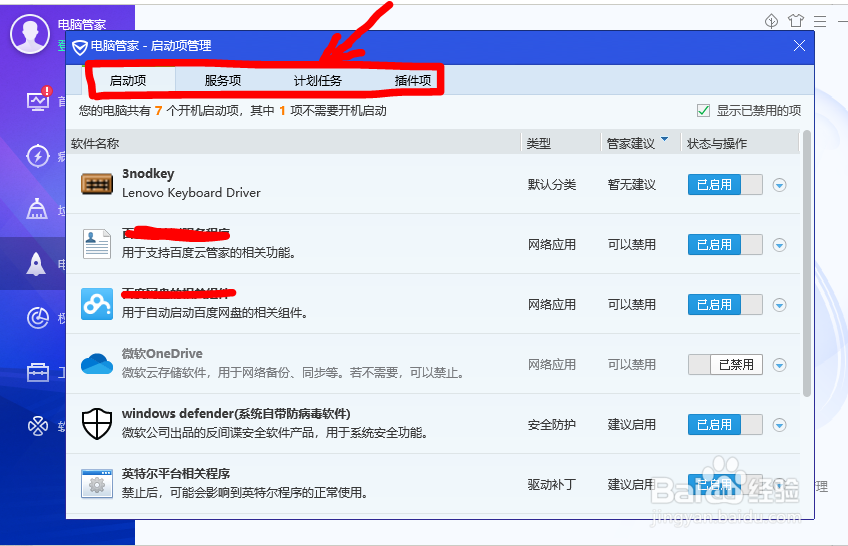Sort by 管家建议 column arrow
Viewport: 848px width, 546px height.
(x=665, y=139)
